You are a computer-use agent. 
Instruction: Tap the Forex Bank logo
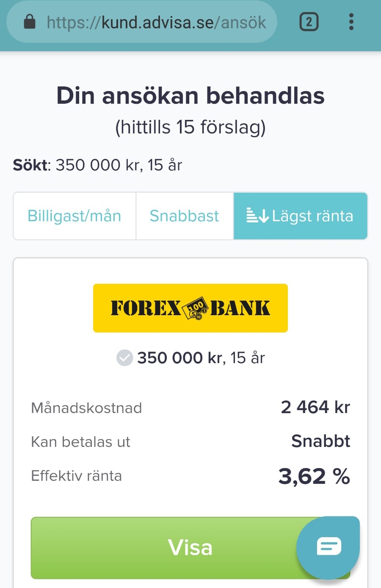190,308
